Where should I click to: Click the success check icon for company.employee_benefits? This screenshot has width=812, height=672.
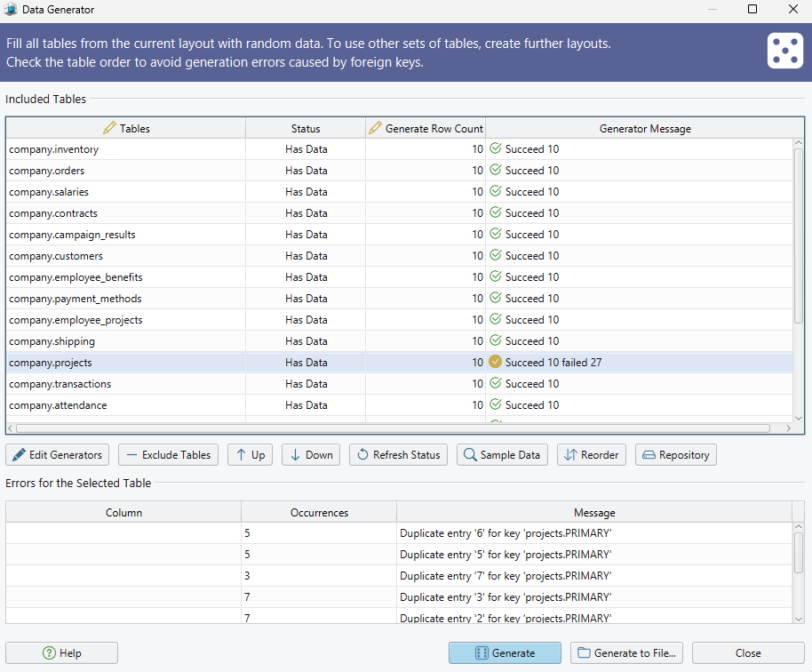pyautogui.click(x=496, y=276)
